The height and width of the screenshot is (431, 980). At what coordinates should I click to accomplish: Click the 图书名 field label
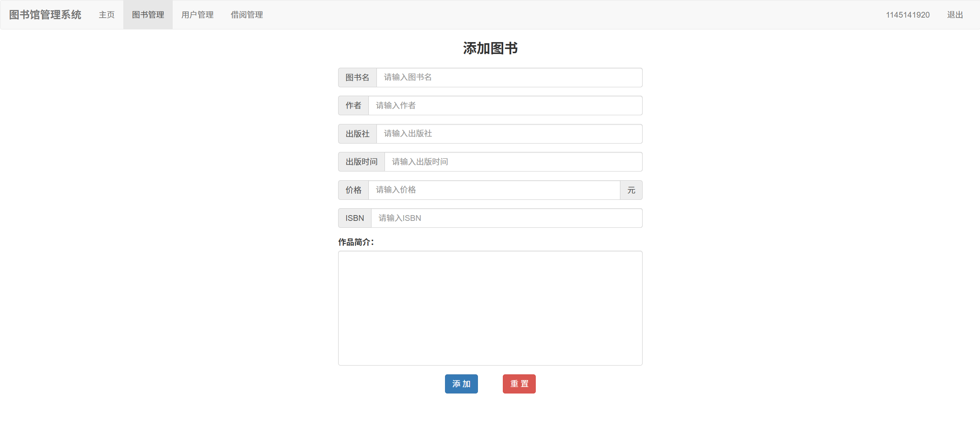357,77
